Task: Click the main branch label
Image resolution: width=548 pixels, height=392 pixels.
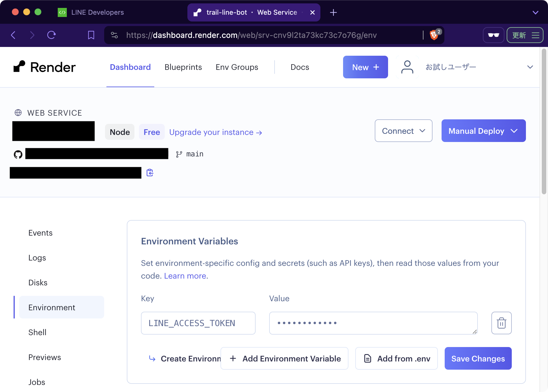Action: (195, 154)
